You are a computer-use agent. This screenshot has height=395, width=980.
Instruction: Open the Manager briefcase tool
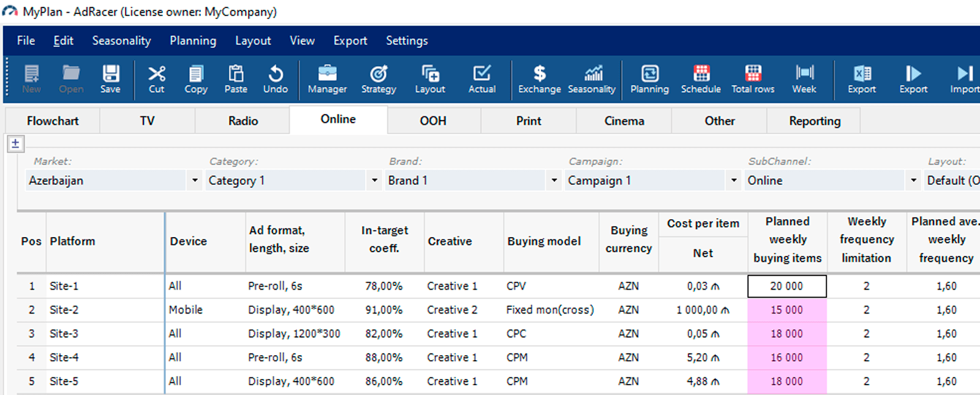327,79
